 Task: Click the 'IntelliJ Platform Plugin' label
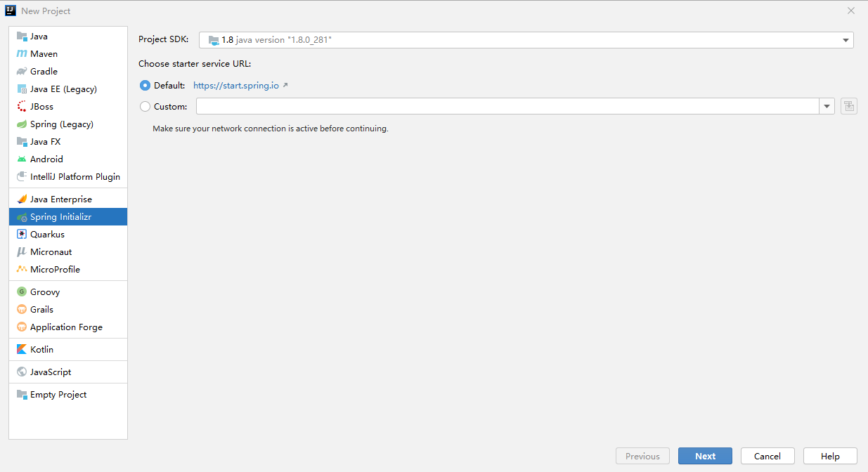[x=75, y=177]
